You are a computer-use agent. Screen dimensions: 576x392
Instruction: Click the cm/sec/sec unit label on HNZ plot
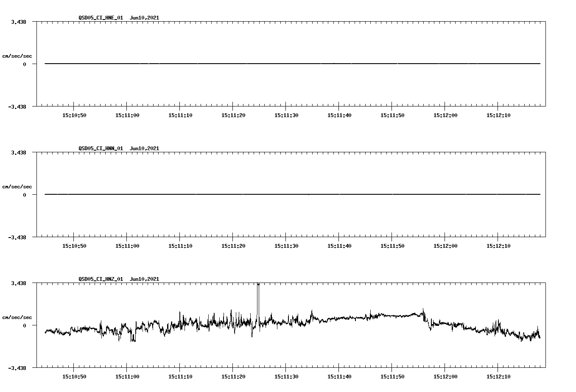click(17, 317)
